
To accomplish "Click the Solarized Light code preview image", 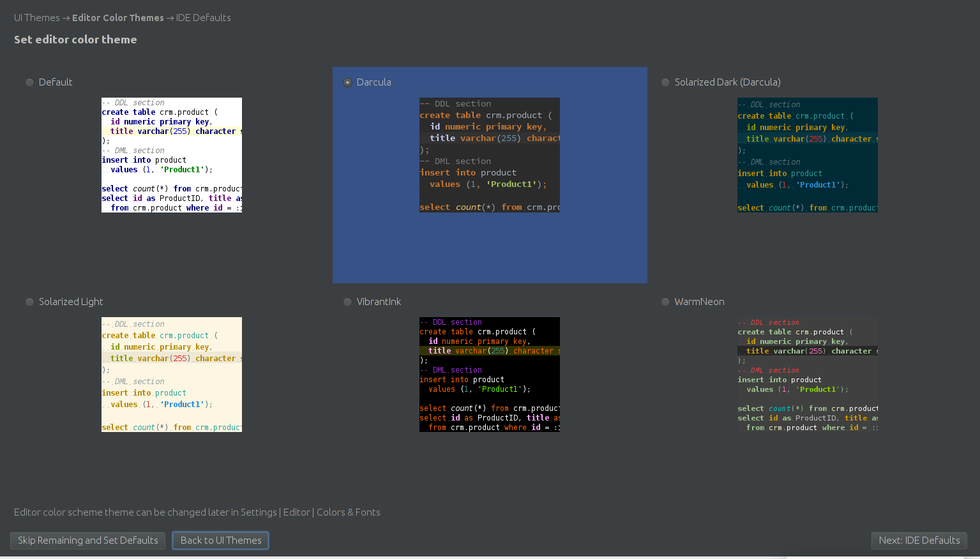I will (x=172, y=375).
